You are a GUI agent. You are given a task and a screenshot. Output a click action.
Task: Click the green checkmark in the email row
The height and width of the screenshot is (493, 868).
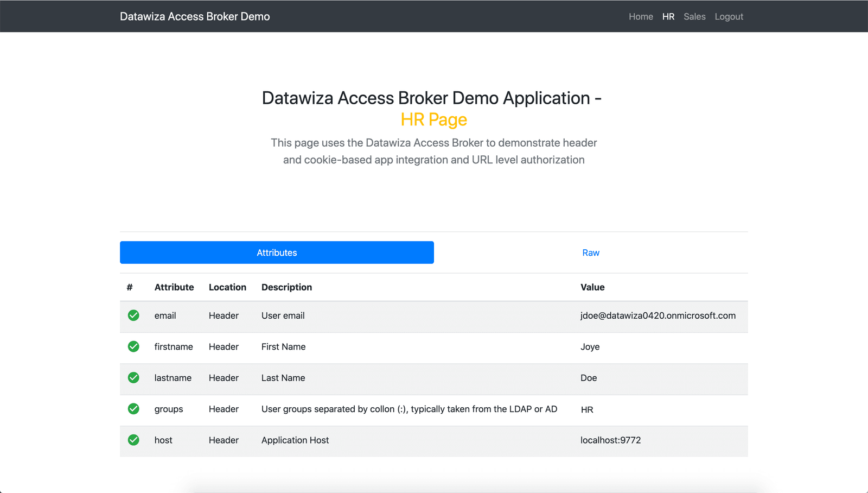tap(133, 315)
